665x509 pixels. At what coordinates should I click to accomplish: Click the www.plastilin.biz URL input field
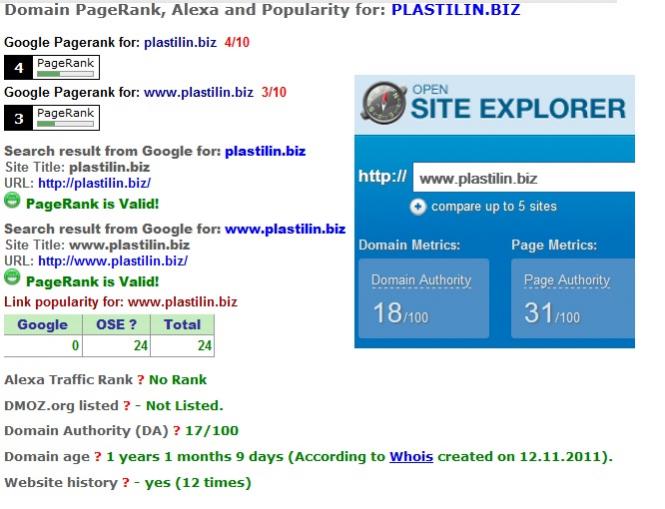[524, 178]
